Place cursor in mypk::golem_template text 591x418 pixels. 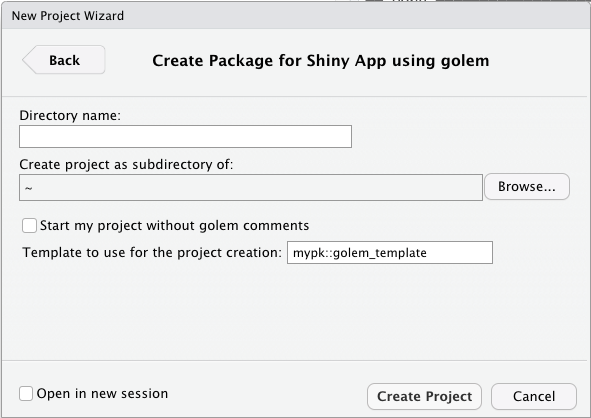pos(360,253)
